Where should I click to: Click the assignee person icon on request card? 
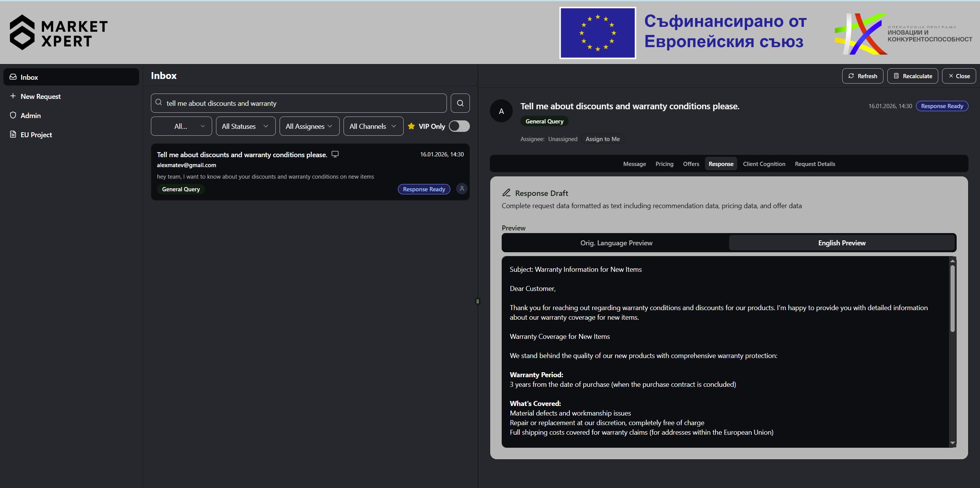462,189
